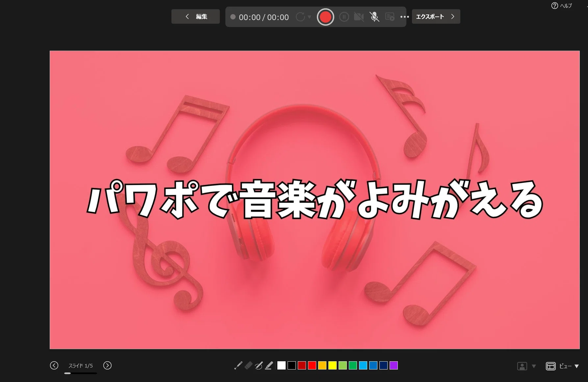Screen dimensions: 588x382
Task: Select the highlighter tool
Action: tap(269, 366)
